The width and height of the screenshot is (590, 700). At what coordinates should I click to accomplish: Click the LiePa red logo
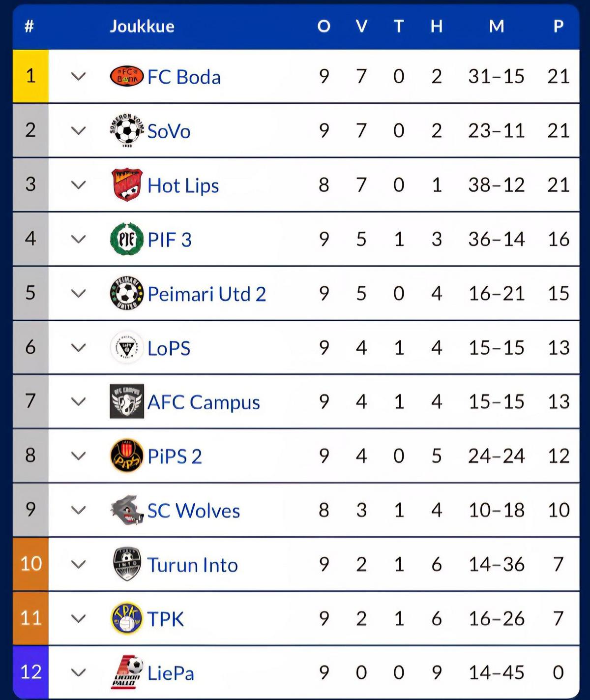pyautogui.click(x=127, y=672)
